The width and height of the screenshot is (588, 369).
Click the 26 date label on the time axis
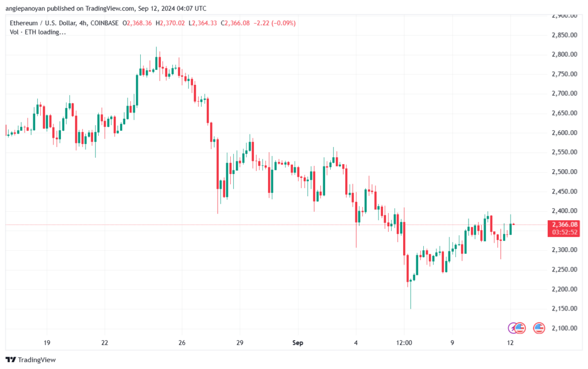click(x=182, y=343)
